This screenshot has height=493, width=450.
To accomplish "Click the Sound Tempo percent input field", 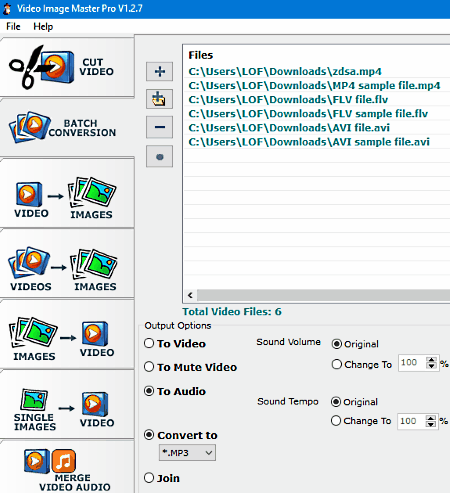I will pyautogui.click(x=411, y=421).
